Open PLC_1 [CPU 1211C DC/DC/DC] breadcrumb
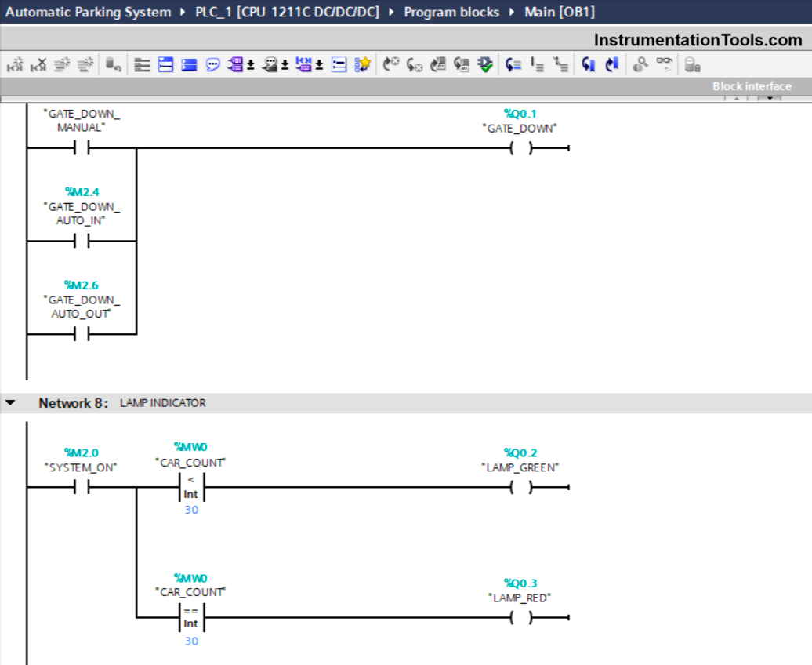Image resolution: width=812 pixels, height=665 pixels. pyautogui.click(x=288, y=12)
